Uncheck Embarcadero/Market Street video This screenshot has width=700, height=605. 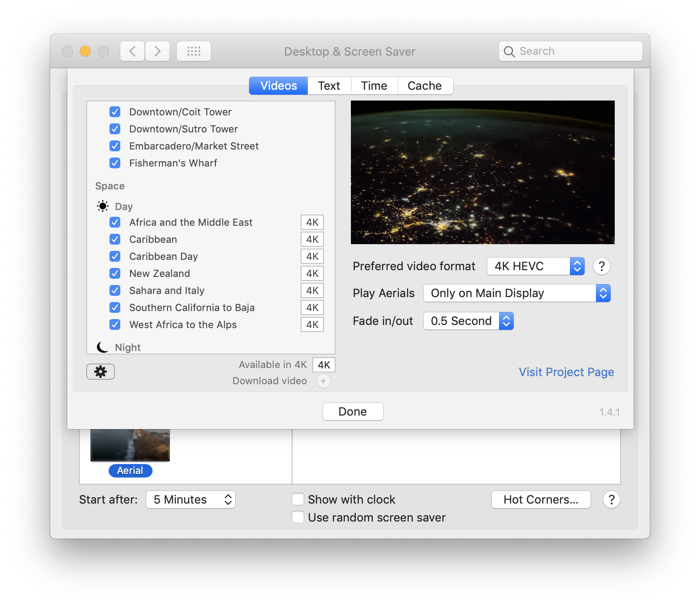115,146
